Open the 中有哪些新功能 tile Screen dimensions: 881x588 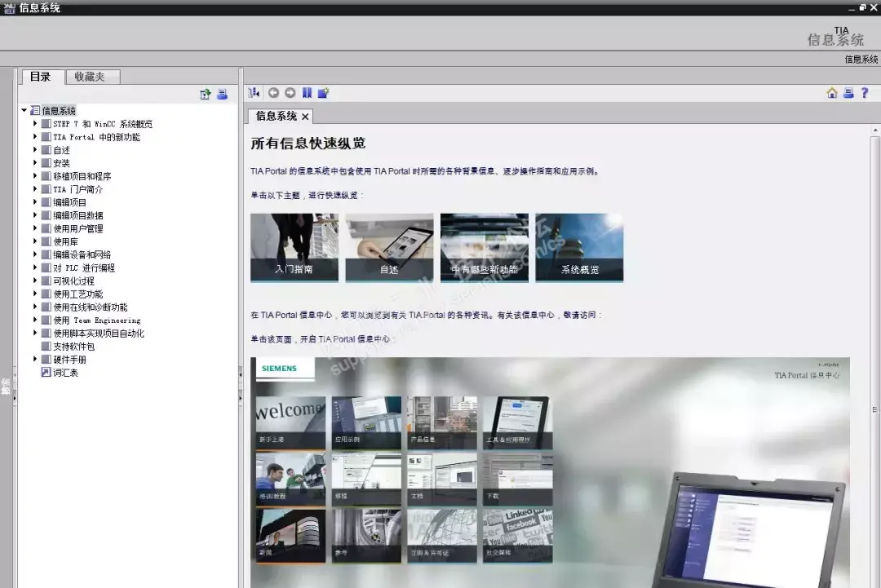(485, 247)
